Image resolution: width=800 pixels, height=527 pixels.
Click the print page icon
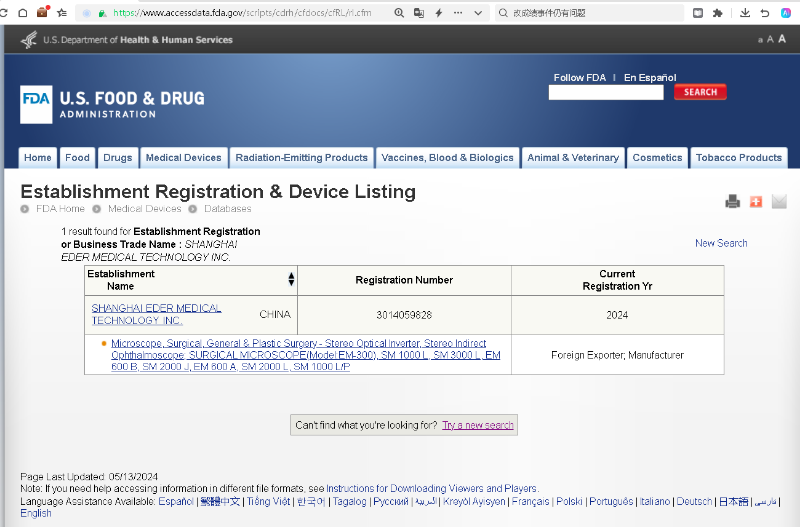[x=733, y=202]
